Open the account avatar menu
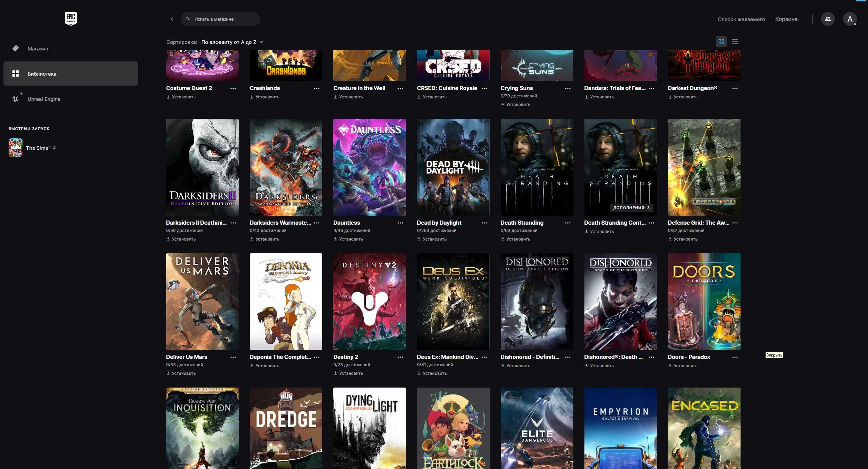The height and width of the screenshot is (469, 868). click(x=850, y=19)
